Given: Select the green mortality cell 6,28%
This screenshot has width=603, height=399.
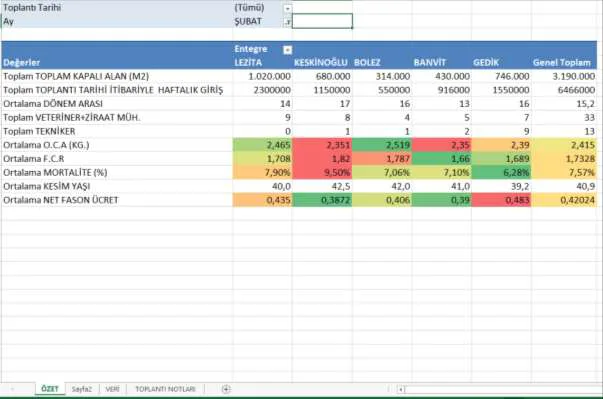Looking at the screenshot, I should pos(501,173).
